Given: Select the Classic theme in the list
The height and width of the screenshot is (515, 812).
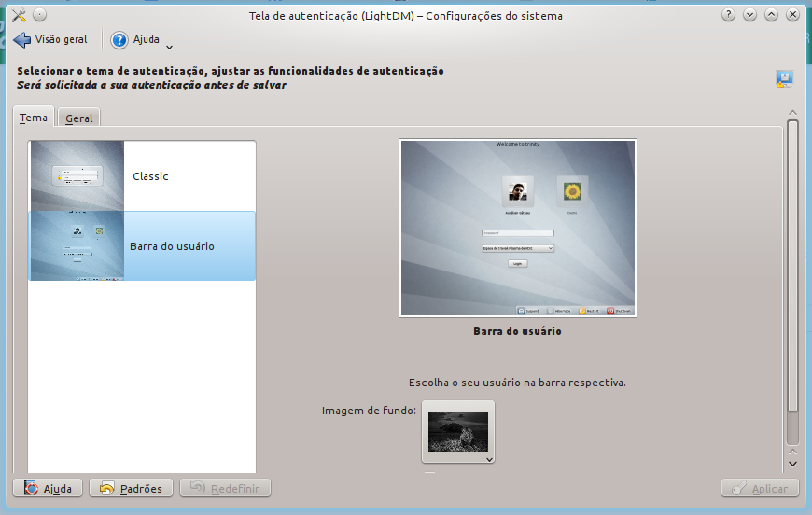Looking at the screenshot, I should pos(149,176).
